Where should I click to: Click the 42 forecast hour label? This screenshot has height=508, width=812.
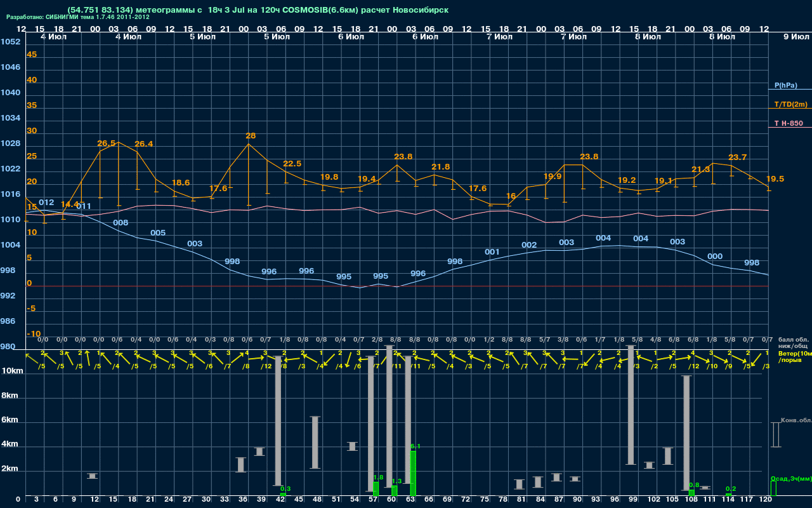tap(280, 500)
